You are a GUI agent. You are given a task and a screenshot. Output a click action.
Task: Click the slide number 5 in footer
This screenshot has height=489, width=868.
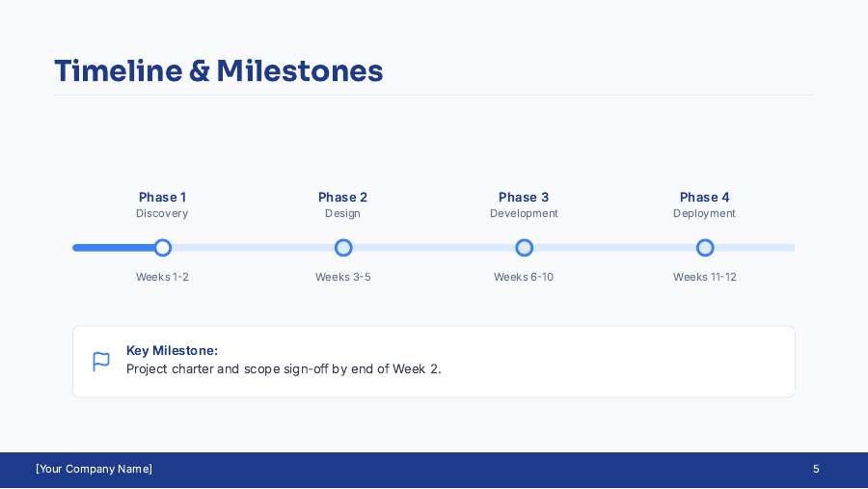point(816,469)
